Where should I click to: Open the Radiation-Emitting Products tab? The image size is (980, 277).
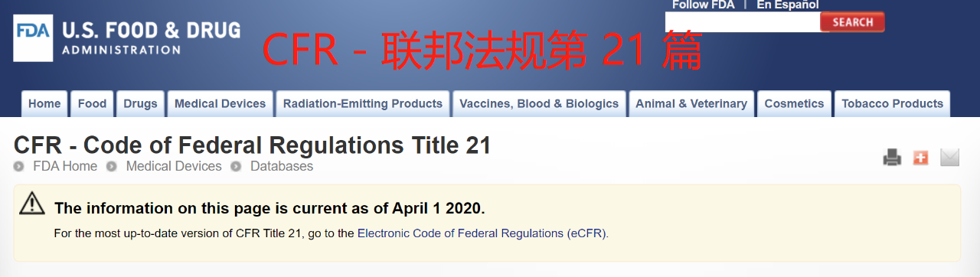coord(363,104)
